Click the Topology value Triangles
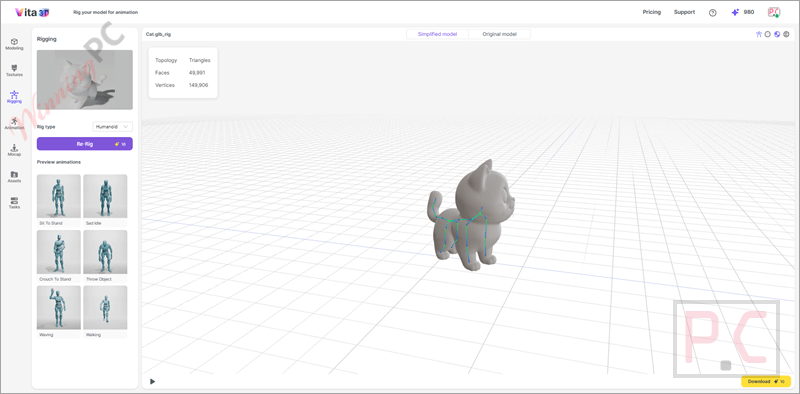 (199, 60)
